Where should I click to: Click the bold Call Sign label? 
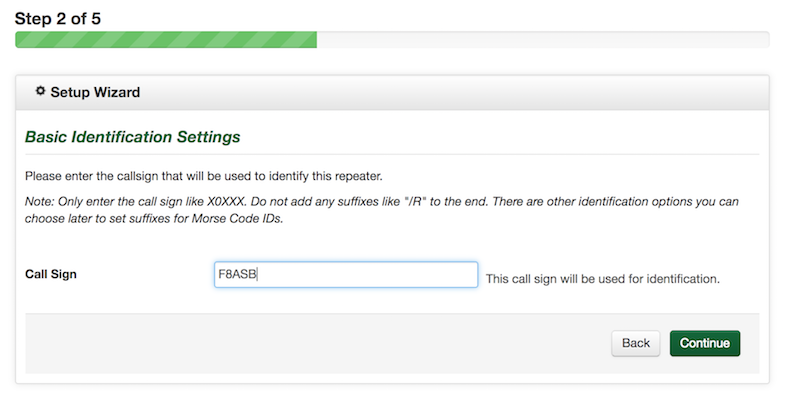51,274
